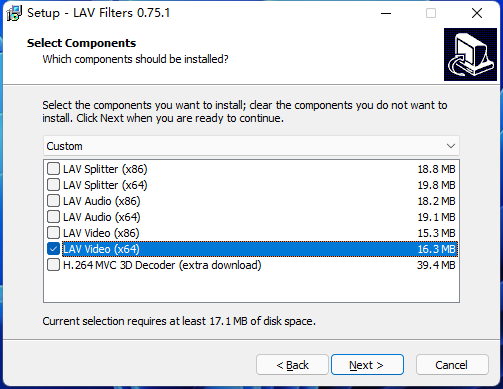
Task: Tick the LAV Video (x86) checkbox
Action: click(53, 233)
